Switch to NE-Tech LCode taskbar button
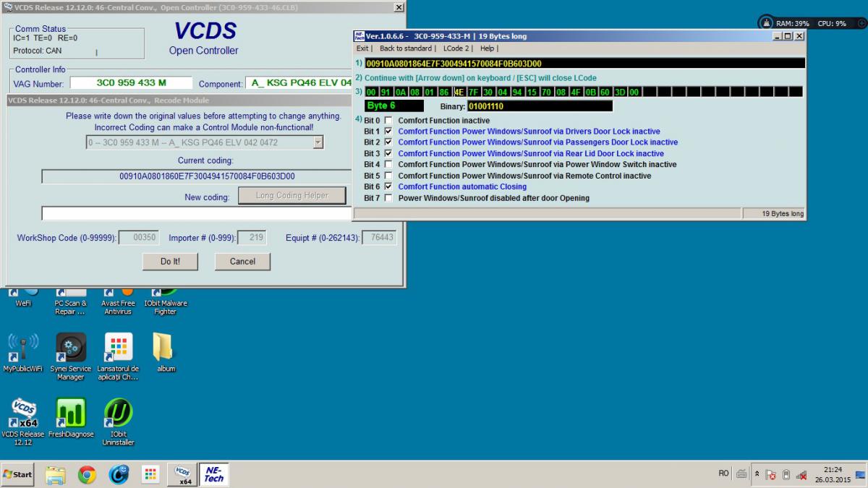This screenshot has height=488, width=868. tap(213, 474)
